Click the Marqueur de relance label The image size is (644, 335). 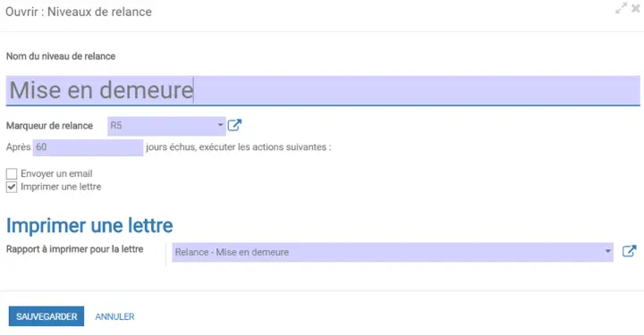(49, 125)
